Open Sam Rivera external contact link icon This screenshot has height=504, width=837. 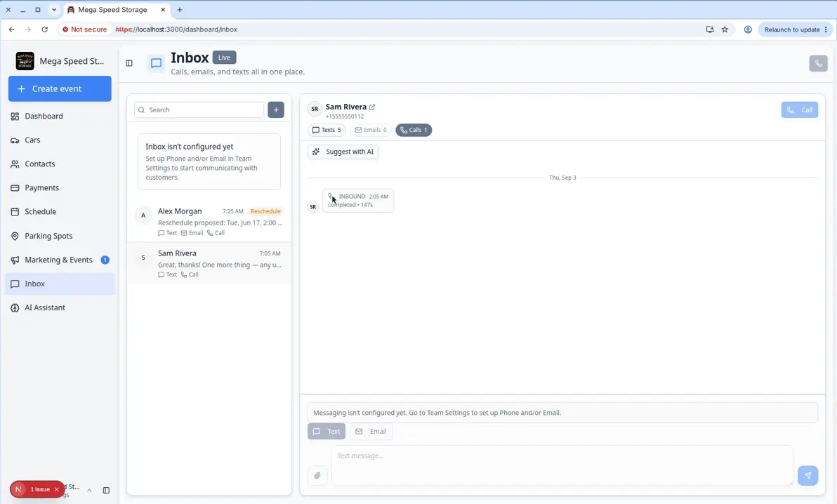tap(372, 107)
